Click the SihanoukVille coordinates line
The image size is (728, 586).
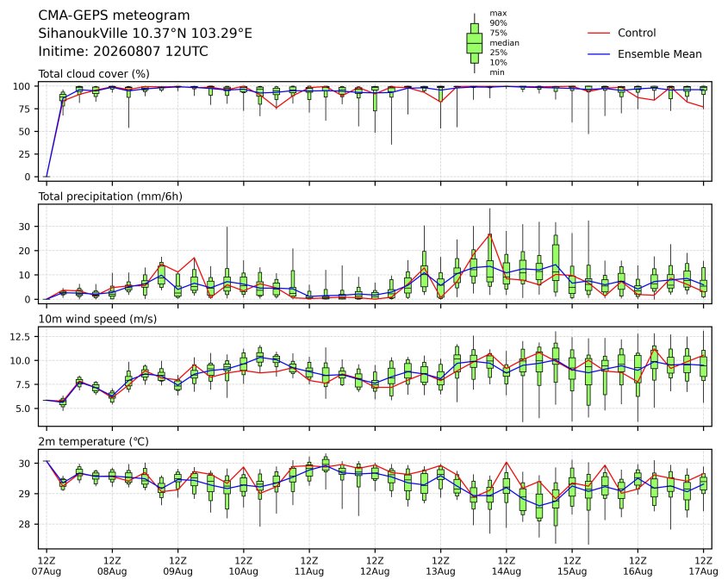point(145,34)
